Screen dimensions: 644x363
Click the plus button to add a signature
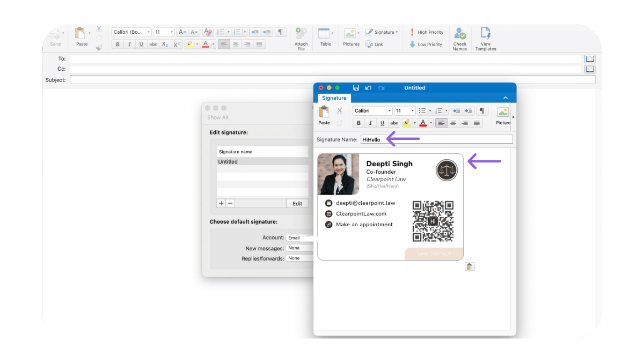pos(221,203)
